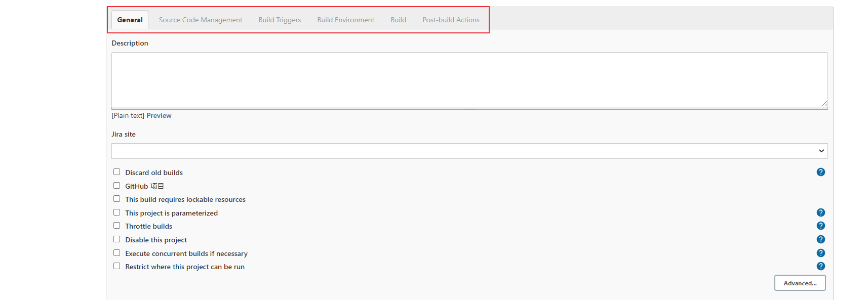The image size is (868, 300).
Task: Switch to Source Code Management tab
Action: (201, 20)
